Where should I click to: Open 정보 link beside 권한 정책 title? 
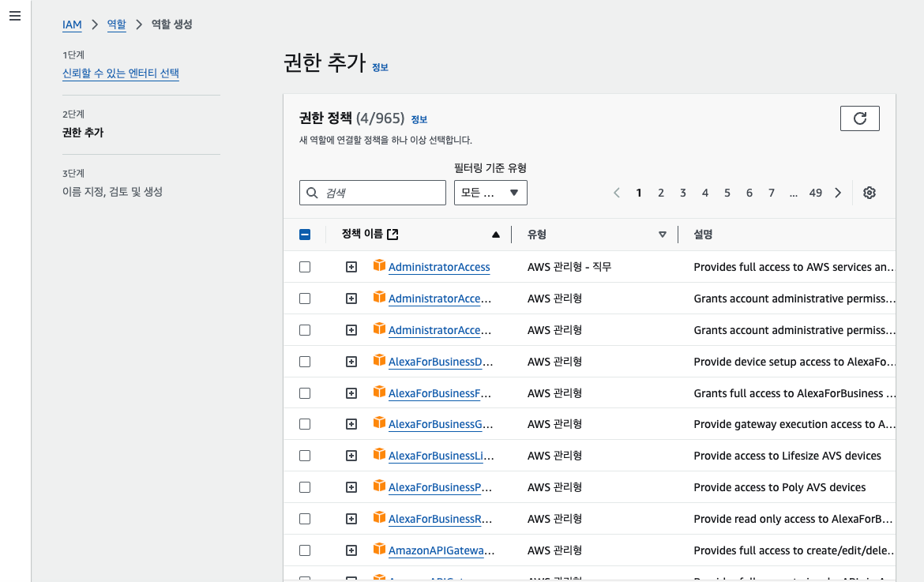coord(419,119)
